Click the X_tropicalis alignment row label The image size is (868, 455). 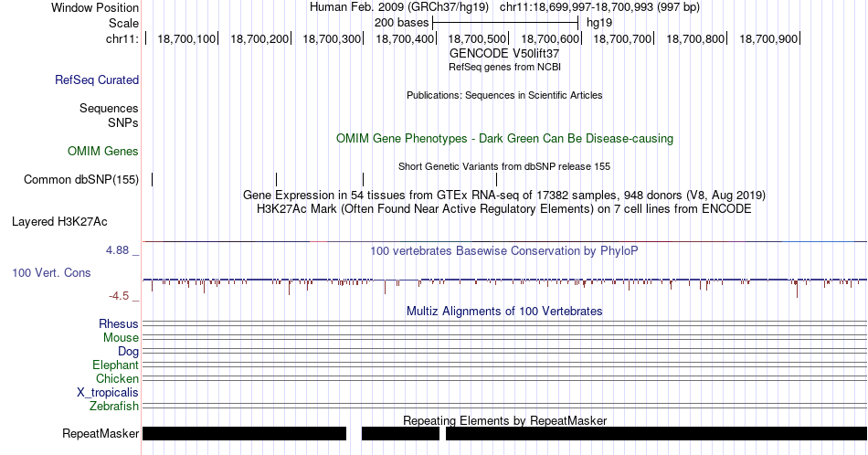pos(108,393)
